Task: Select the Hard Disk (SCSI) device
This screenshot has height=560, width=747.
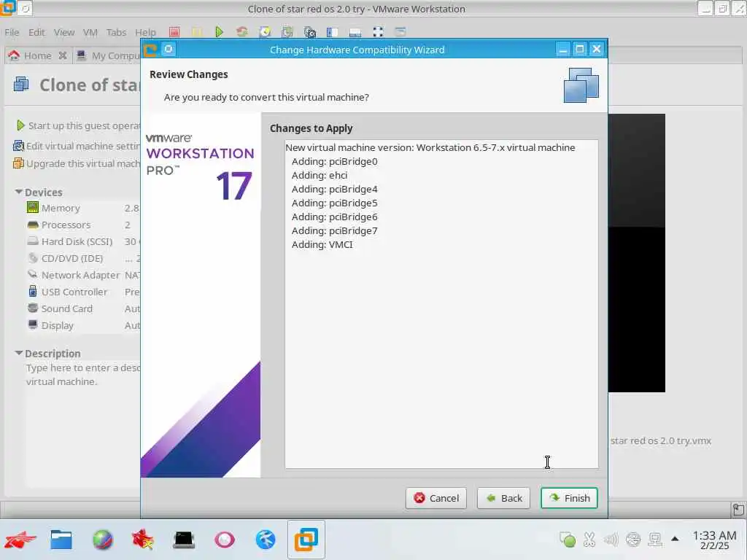Action: click(83, 241)
